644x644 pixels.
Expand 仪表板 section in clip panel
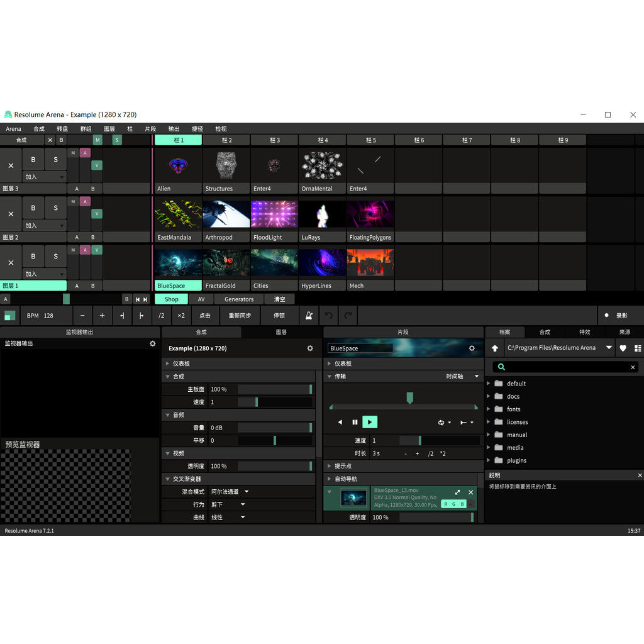pyautogui.click(x=330, y=364)
